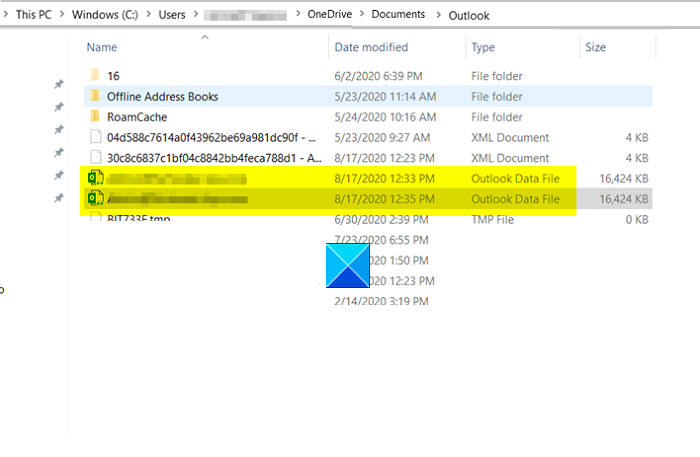
Task: Click the date 5/23/2020 9:27 AM
Action: 382,137
